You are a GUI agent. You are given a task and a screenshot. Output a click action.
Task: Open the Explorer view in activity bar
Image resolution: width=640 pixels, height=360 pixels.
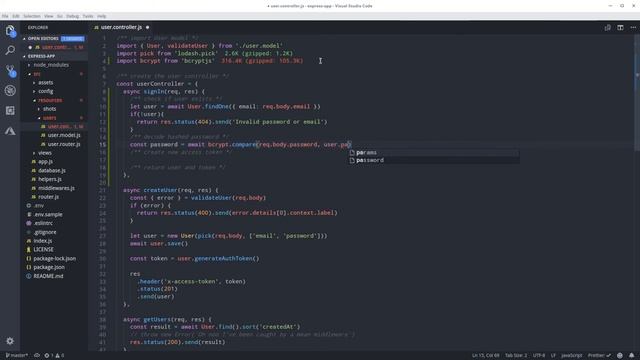tap(10, 31)
